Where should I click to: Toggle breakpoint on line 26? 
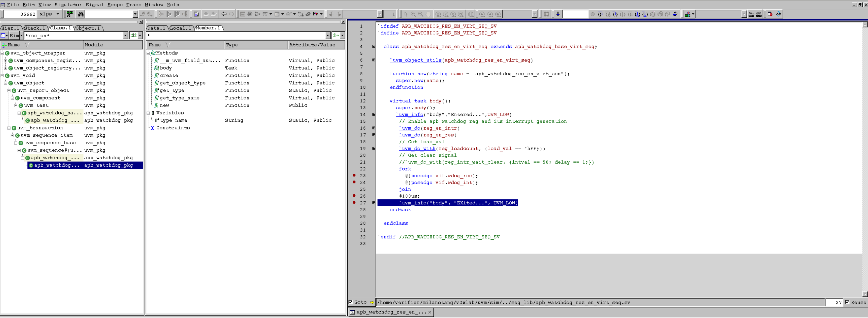coord(354,196)
